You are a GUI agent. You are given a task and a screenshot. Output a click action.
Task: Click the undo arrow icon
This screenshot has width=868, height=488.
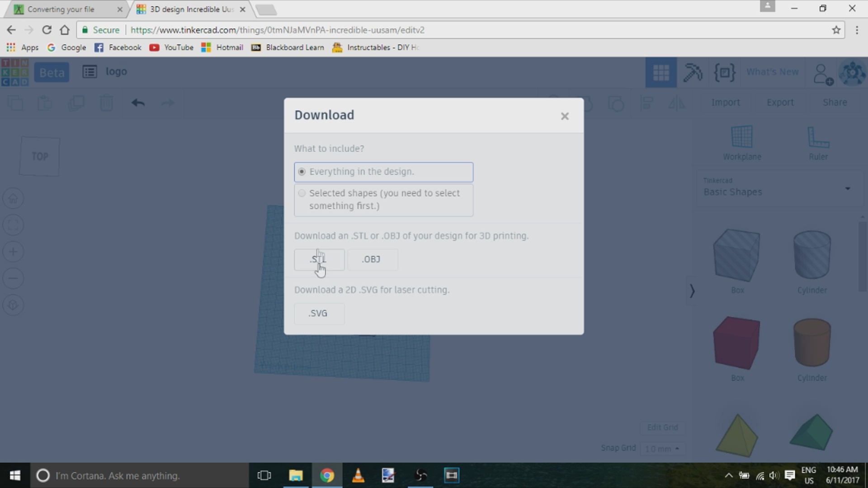[x=138, y=103]
